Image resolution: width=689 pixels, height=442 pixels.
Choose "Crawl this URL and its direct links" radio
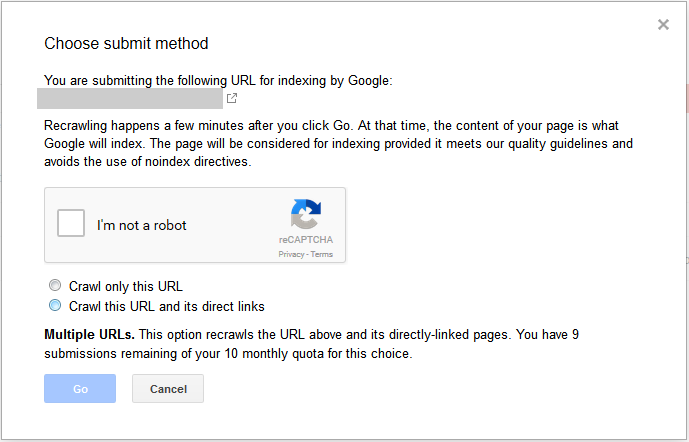[x=55, y=306]
